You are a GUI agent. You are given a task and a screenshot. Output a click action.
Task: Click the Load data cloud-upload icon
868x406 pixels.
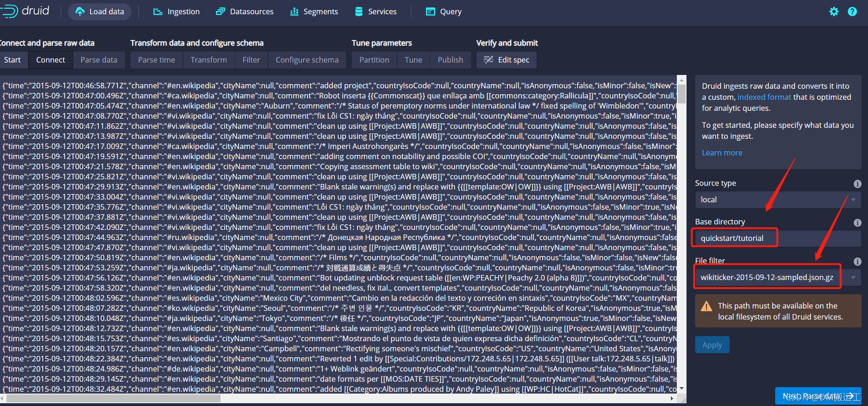(x=80, y=11)
